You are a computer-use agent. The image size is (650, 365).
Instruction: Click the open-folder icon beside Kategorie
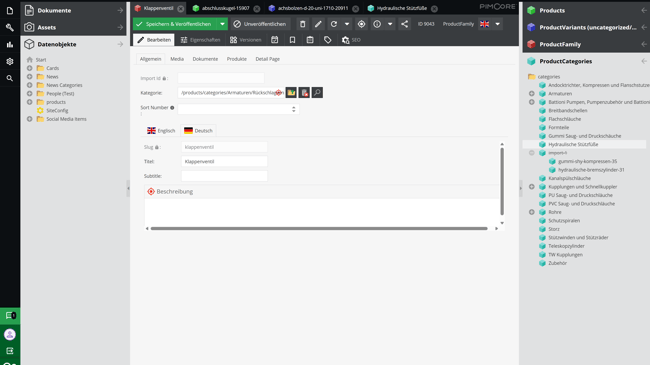291,92
